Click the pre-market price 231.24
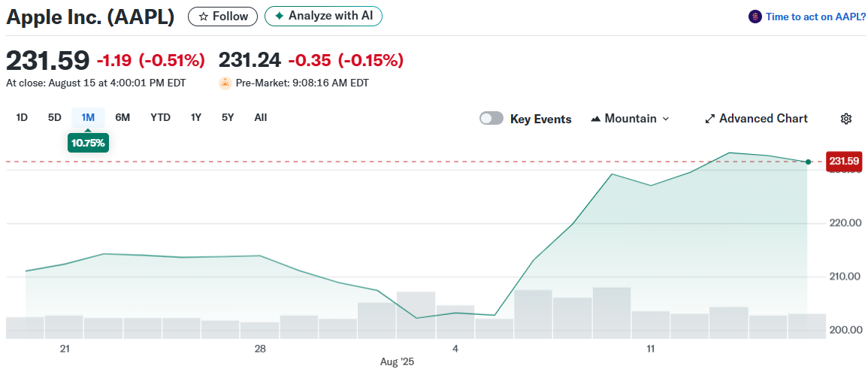The height and width of the screenshot is (369, 868). tap(250, 60)
